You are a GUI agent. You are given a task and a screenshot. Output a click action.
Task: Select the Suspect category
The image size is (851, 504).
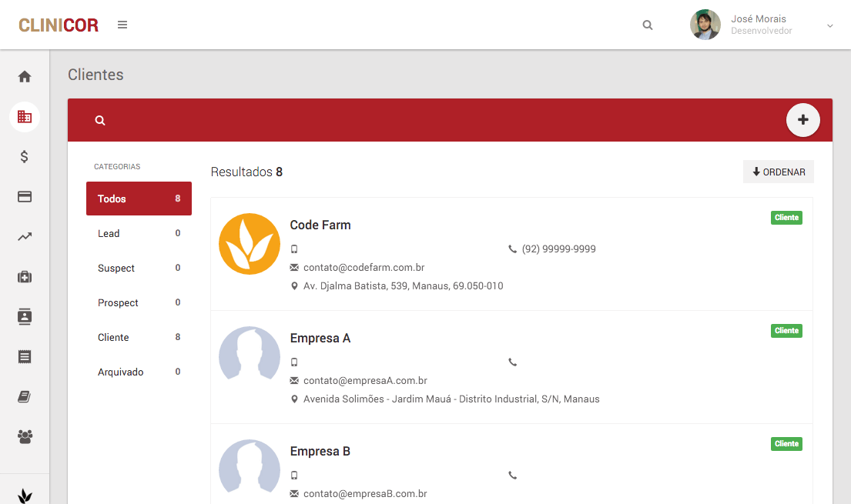pos(139,268)
